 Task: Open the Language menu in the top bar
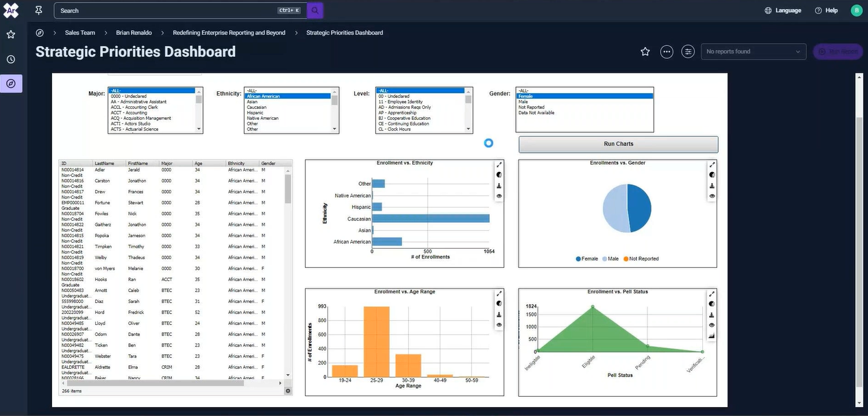pyautogui.click(x=784, y=10)
